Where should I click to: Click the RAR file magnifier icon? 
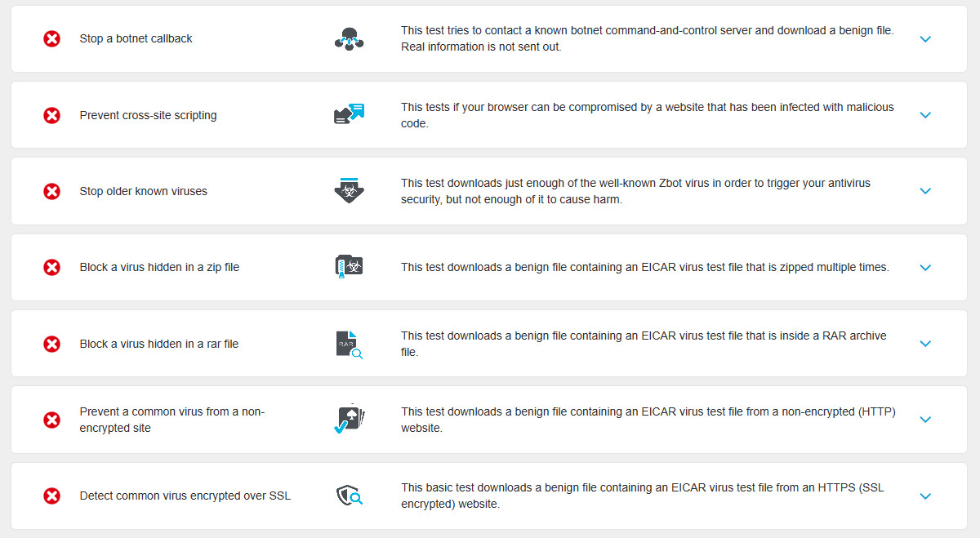click(x=350, y=344)
